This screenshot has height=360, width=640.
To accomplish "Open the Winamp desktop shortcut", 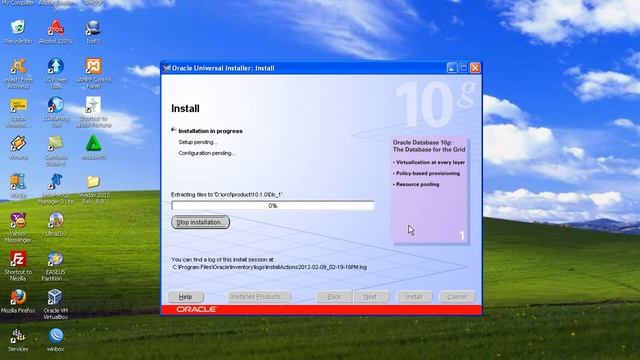I will 18,147.
